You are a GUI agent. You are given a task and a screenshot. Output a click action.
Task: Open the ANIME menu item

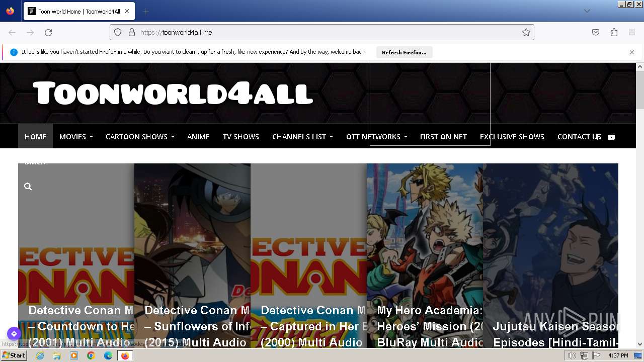click(198, 136)
